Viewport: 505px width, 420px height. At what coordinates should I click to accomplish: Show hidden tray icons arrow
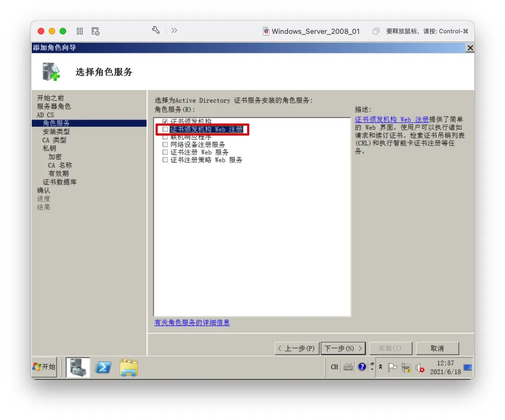[380, 367]
